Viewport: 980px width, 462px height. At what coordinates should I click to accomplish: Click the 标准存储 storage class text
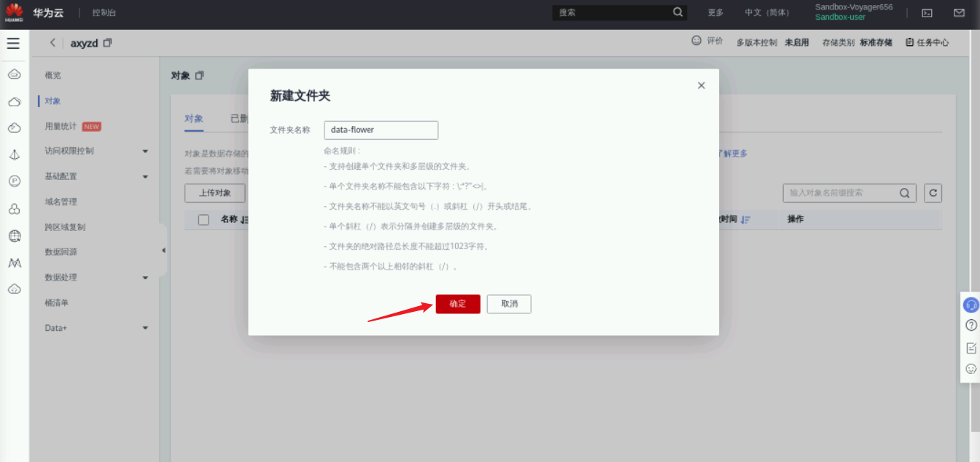(876, 42)
